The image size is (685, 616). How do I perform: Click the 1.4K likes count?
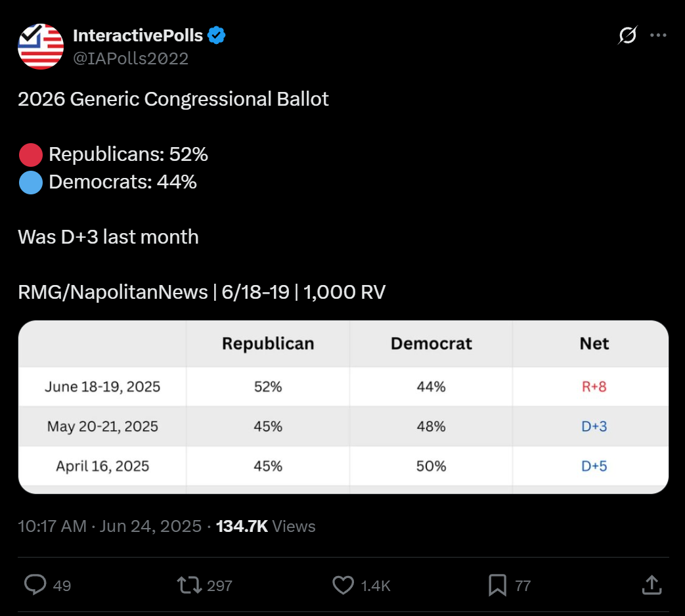tap(375, 586)
